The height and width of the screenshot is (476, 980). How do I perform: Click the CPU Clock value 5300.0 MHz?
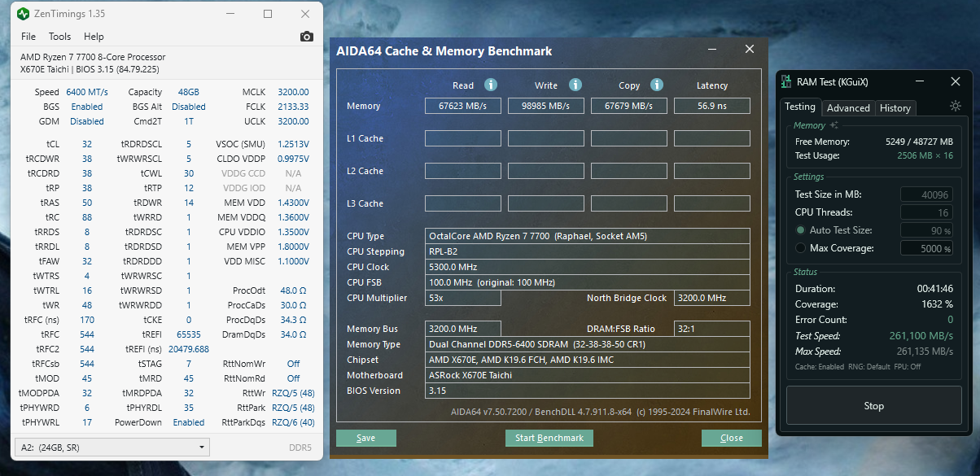(x=588, y=267)
